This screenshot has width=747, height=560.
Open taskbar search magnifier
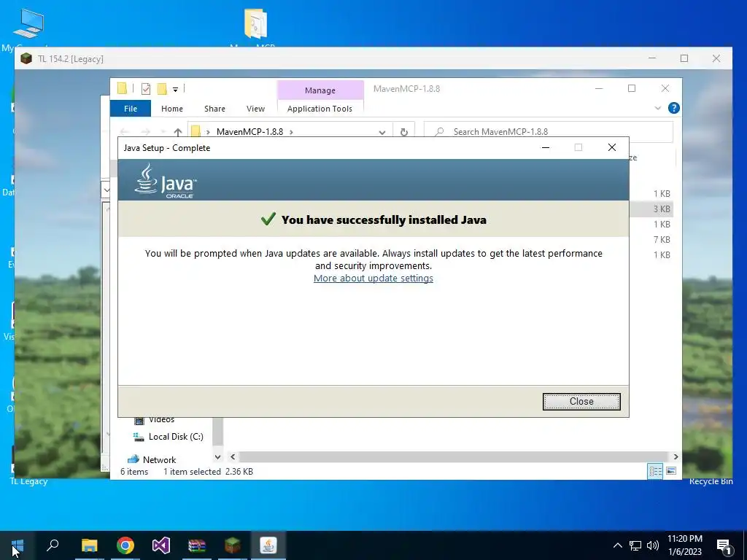click(53, 545)
